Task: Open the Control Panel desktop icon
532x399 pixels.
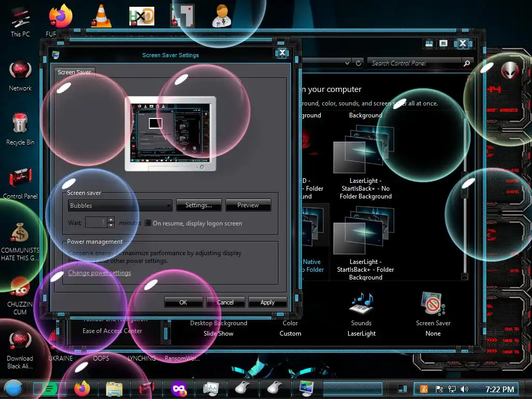Action: click(20, 183)
